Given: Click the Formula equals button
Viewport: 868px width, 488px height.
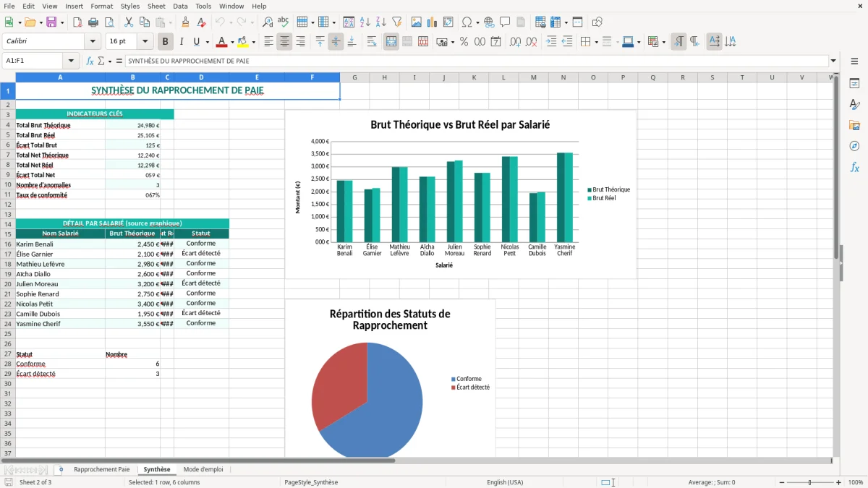Looking at the screenshot, I should [119, 61].
